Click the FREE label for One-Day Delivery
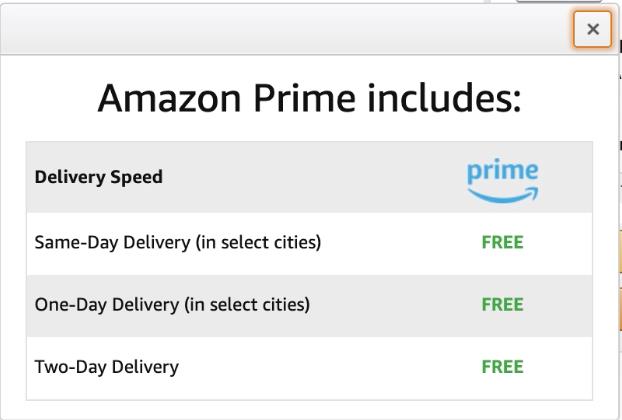The image size is (622, 420). click(x=502, y=304)
